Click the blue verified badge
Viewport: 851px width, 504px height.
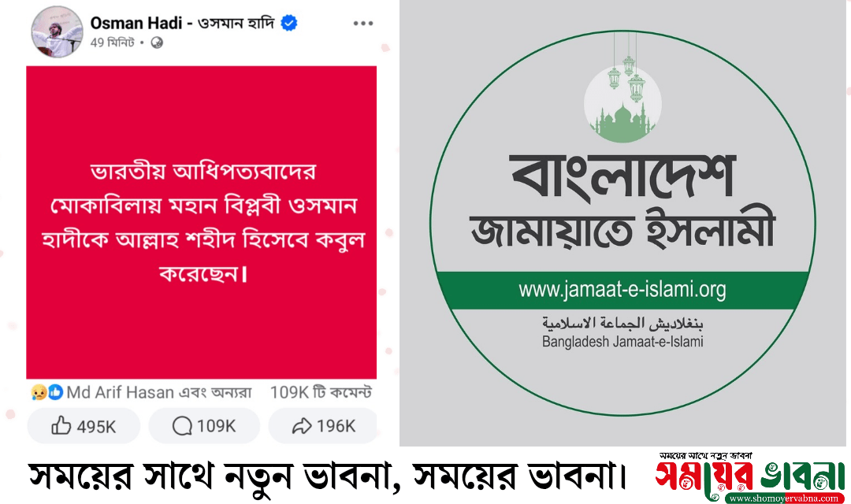(288, 24)
